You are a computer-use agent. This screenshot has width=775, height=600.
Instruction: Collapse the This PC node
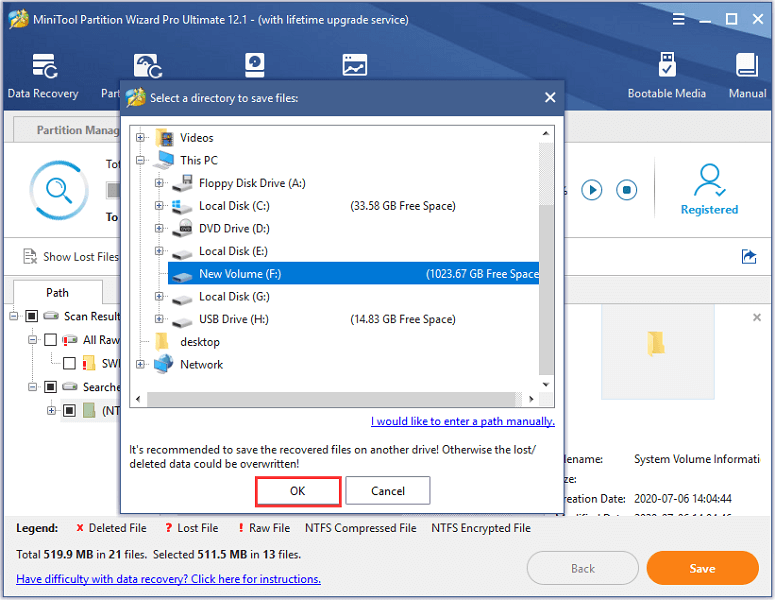coord(140,160)
